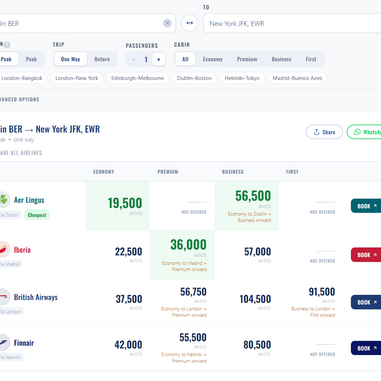The height and width of the screenshot is (381, 381).
Task: Pick the Dublin–Boston route suggestion
Action: (194, 78)
